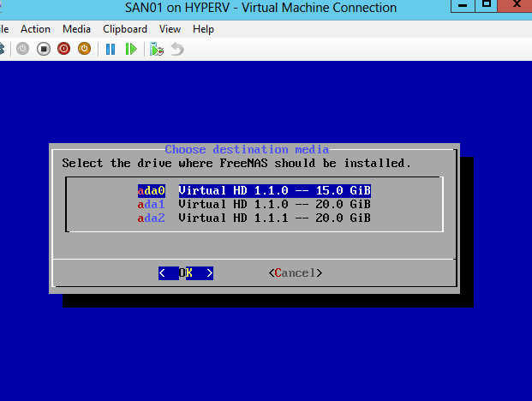Click the orange Save state icon
Viewport: 532px width, 401px height.
coord(84,49)
